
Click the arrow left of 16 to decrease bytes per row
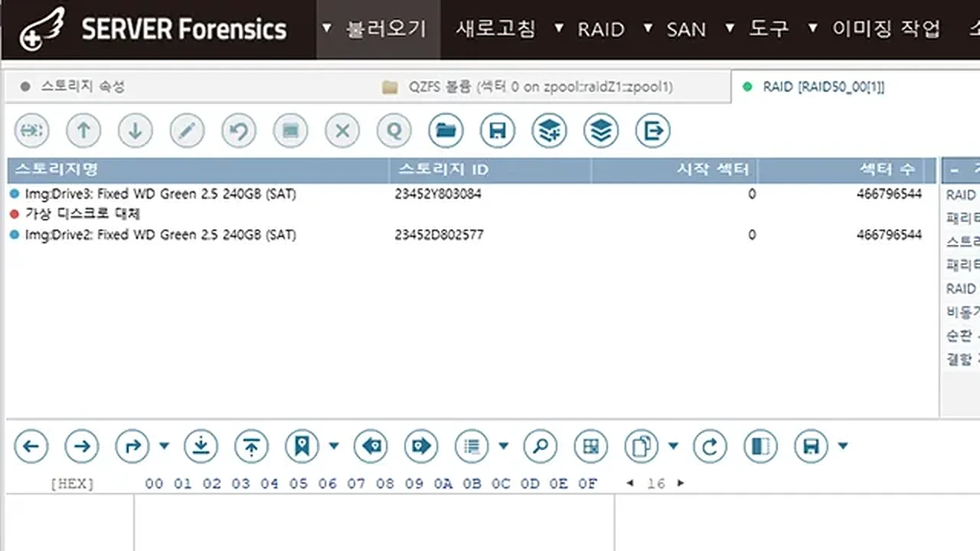coord(630,483)
